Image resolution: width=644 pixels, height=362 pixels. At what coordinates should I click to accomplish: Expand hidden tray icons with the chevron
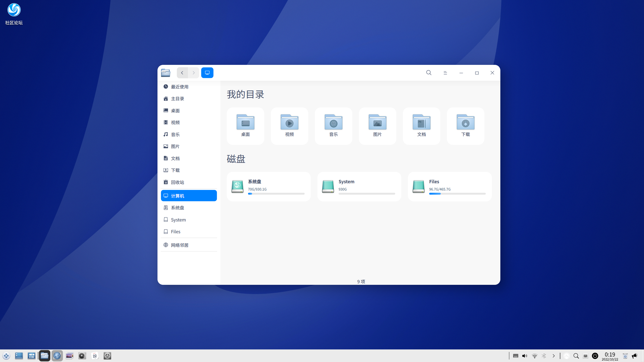(553, 356)
